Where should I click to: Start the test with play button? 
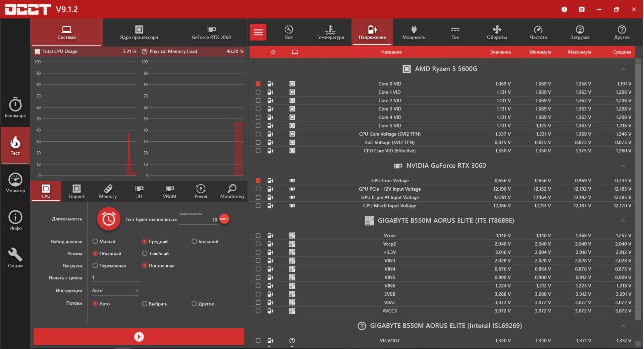[139, 337]
